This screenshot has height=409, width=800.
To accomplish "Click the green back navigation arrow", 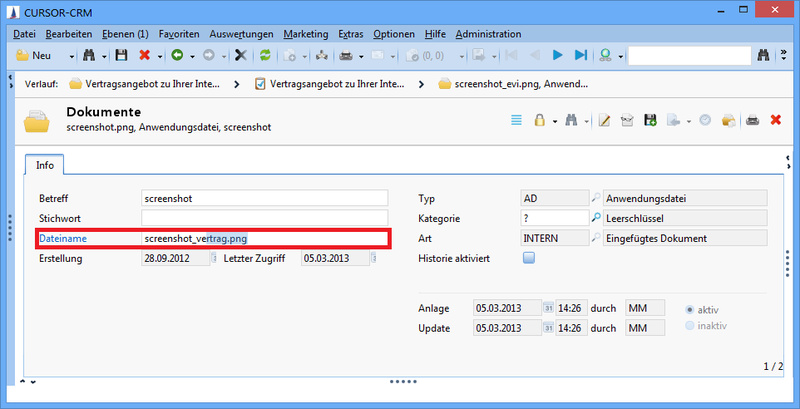I will click(x=176, y=56).
